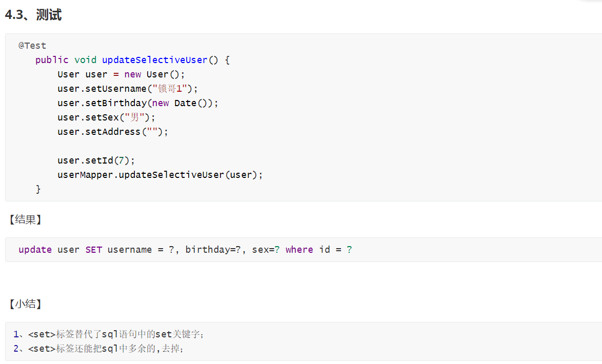Click the user.setId(7) line
Image resolution: width=602 pixels, height=364 pixels.
[x=96, y=160]
